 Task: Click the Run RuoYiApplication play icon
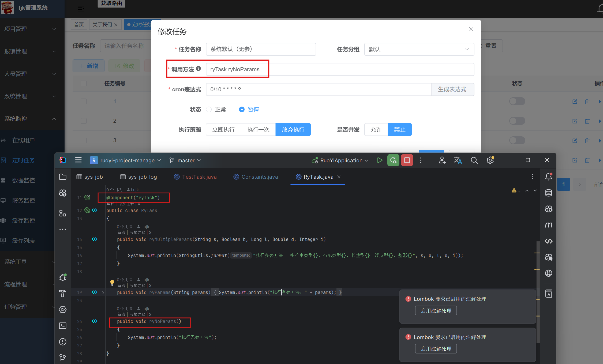point(379,160)
